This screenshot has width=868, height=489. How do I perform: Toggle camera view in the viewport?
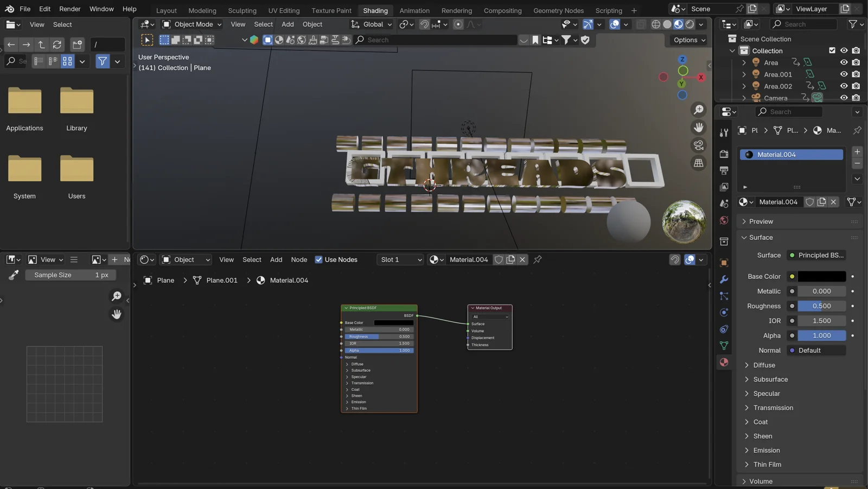pyautogui.click(x=699, y=145)
